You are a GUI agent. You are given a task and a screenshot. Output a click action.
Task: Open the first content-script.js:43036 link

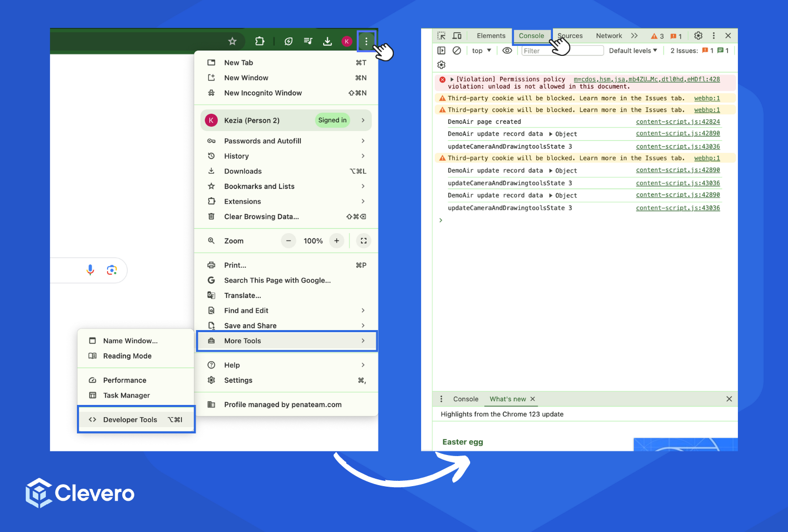678,147
